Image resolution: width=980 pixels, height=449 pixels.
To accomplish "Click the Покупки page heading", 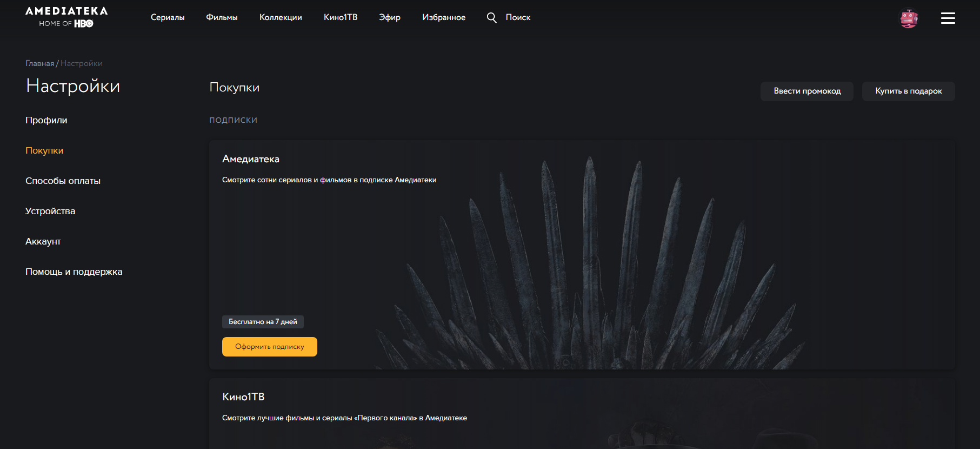I will click(235, 88).
